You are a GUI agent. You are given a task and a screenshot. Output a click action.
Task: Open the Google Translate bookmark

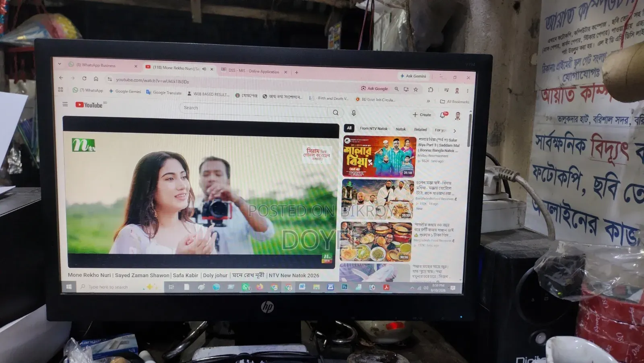pos(164,93)
